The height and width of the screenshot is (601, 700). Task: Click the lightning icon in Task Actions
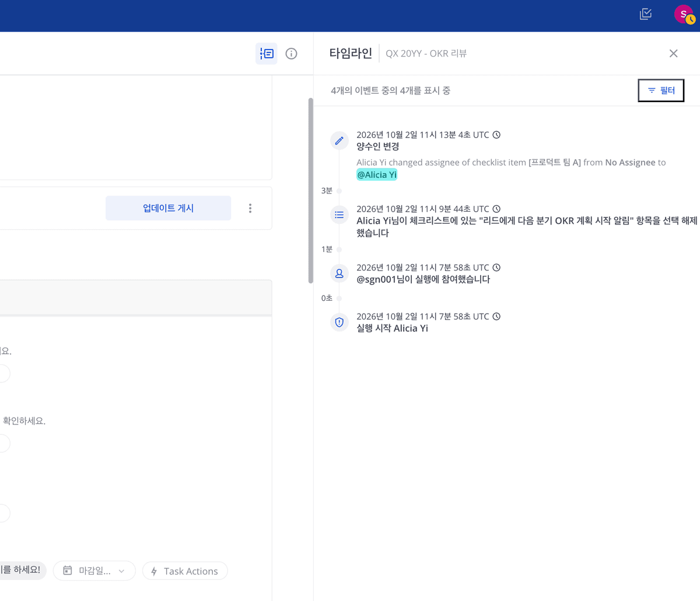154,571
